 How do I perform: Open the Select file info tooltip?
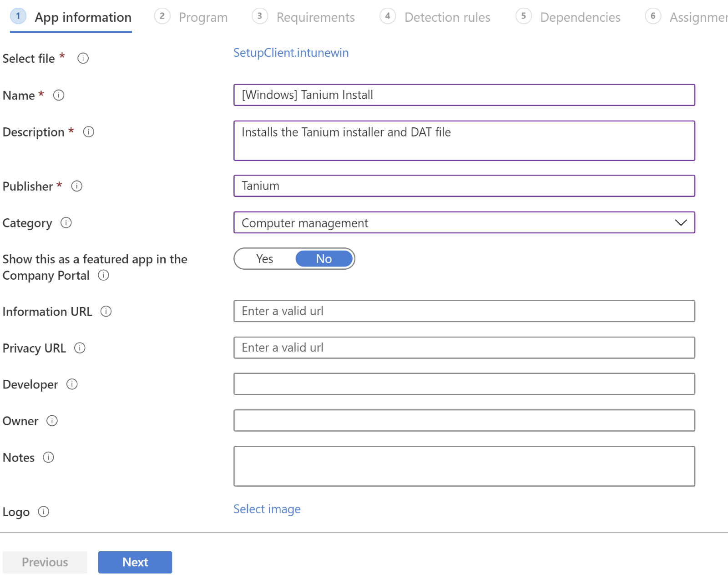coord(83,58)
